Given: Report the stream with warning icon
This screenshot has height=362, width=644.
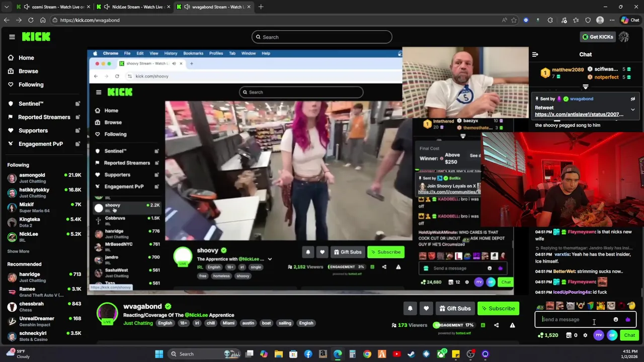Looking at the screenshot, I should click(x=512, y=325).
